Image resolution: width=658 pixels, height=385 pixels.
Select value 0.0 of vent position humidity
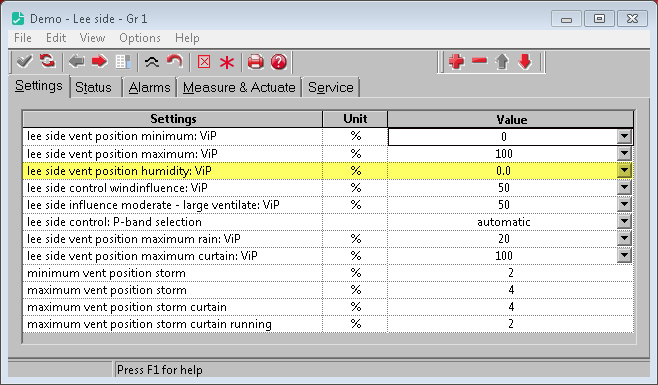(x=503, y=171)
